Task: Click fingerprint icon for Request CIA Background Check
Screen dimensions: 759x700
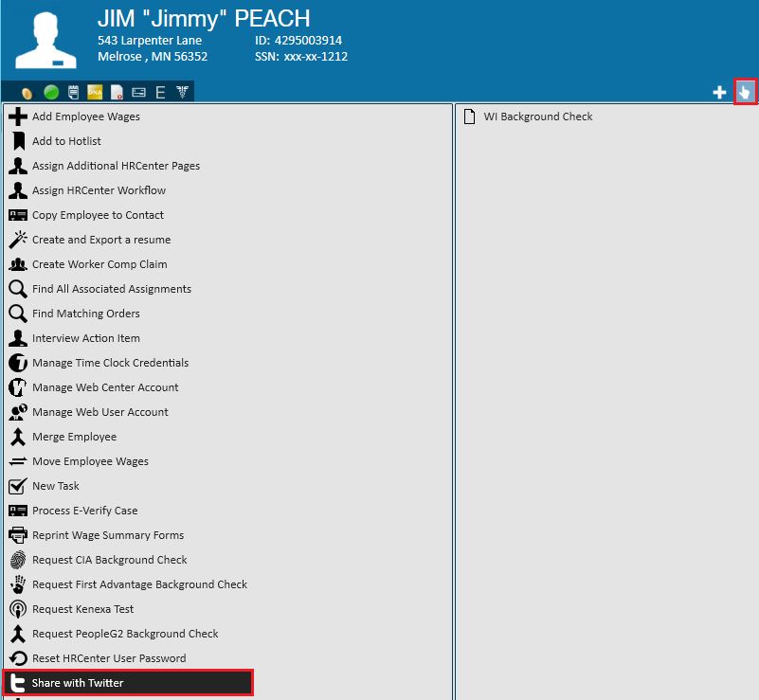Action: click(18, 560)
